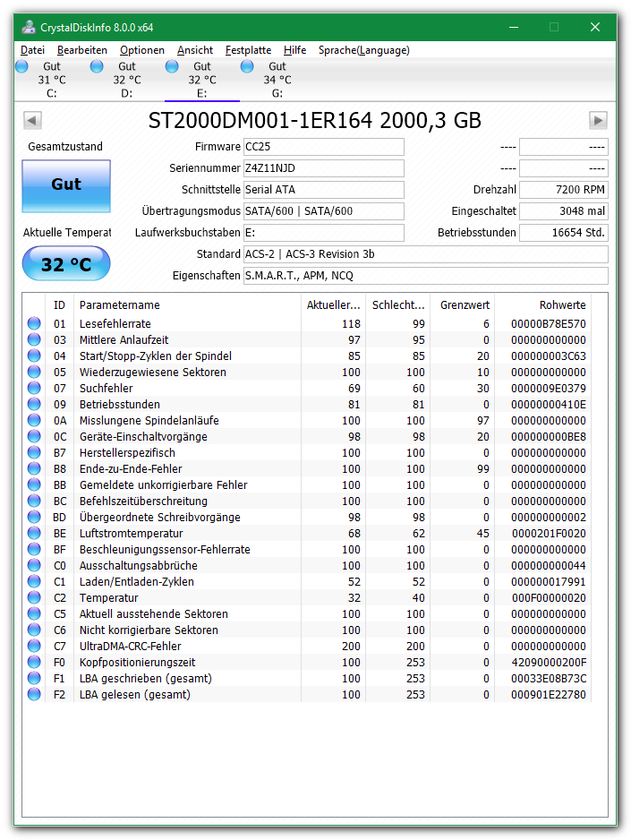Screen dimensions: 631x840
Task: Click the Rohwerte column header
Action: coord(542,304)
